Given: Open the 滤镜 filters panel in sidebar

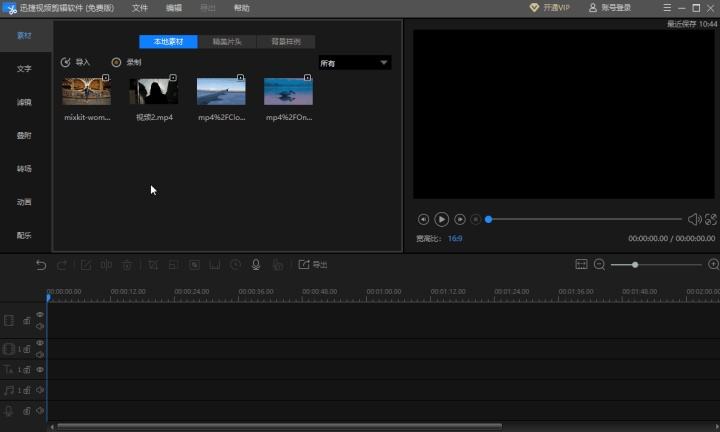Looking at the screenshot, I should (24, 102).
